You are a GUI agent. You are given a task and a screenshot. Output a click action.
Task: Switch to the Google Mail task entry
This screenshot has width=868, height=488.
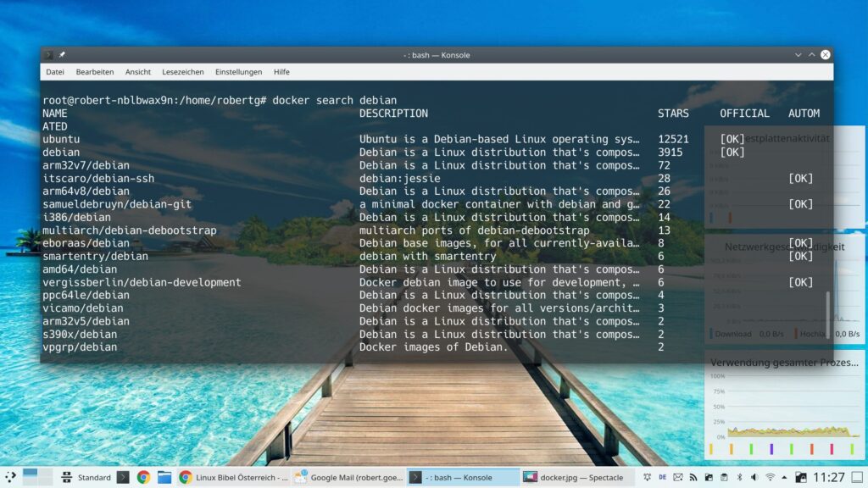tap(348, 478)
